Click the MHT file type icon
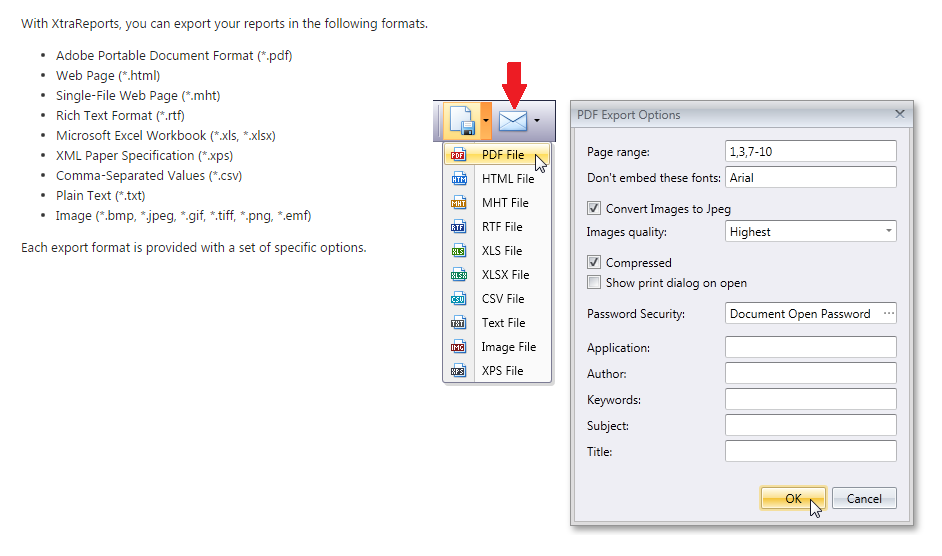The width and height of the screenshot is (942, 556). (x=458, y=203)
